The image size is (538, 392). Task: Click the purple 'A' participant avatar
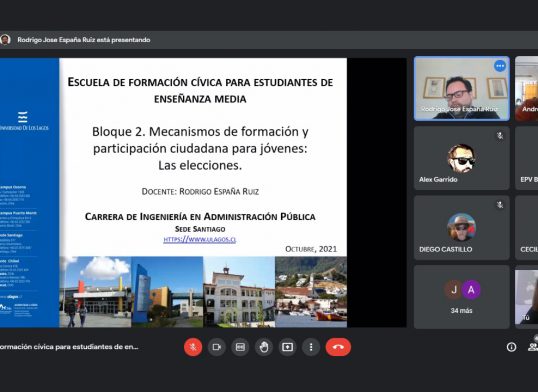click(471, 290)
